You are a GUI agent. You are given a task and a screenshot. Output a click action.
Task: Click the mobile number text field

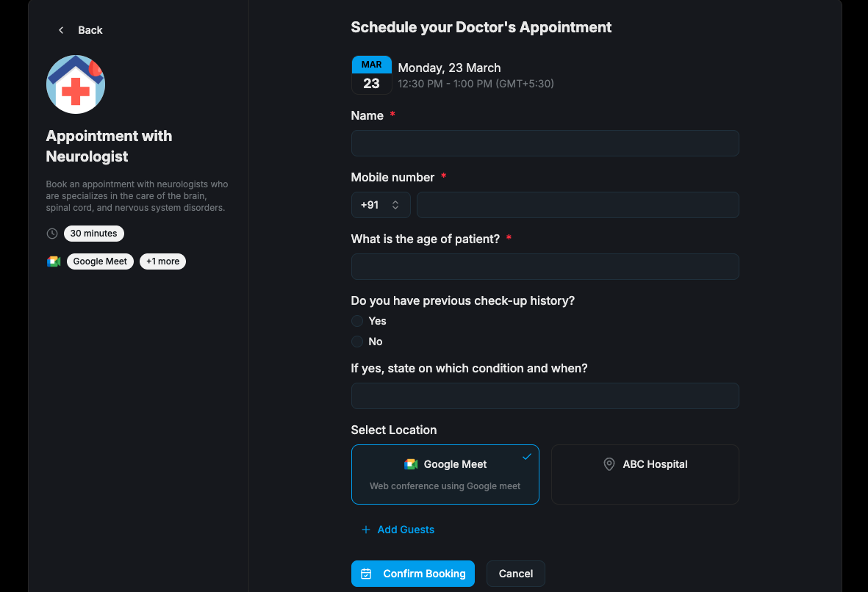tap(577, 205)
